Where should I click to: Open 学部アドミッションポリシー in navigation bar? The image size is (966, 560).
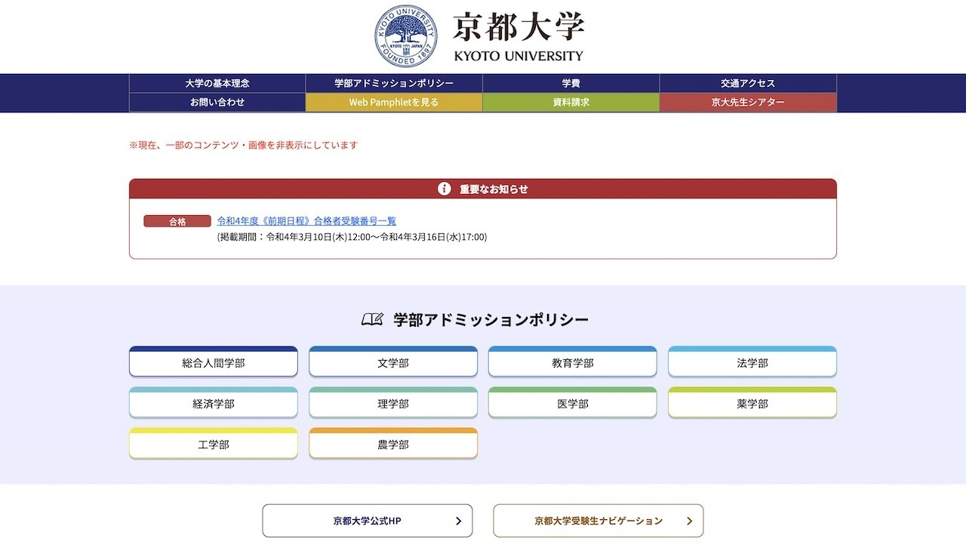394,83
